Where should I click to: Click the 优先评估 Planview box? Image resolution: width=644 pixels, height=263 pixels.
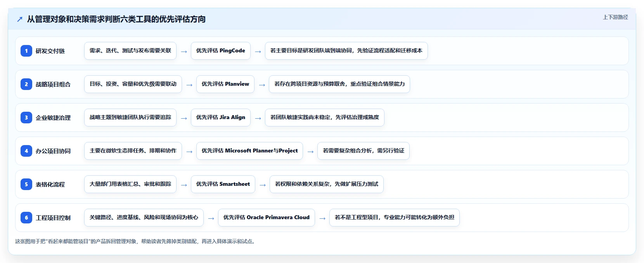click(x=225, y=84)
